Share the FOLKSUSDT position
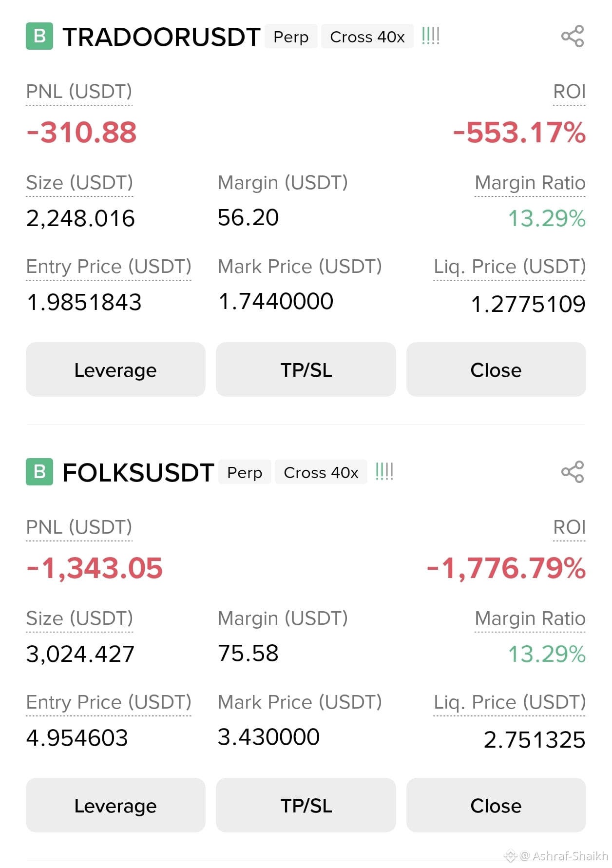This screenshot has height=868, width=612. click(573, 472)
